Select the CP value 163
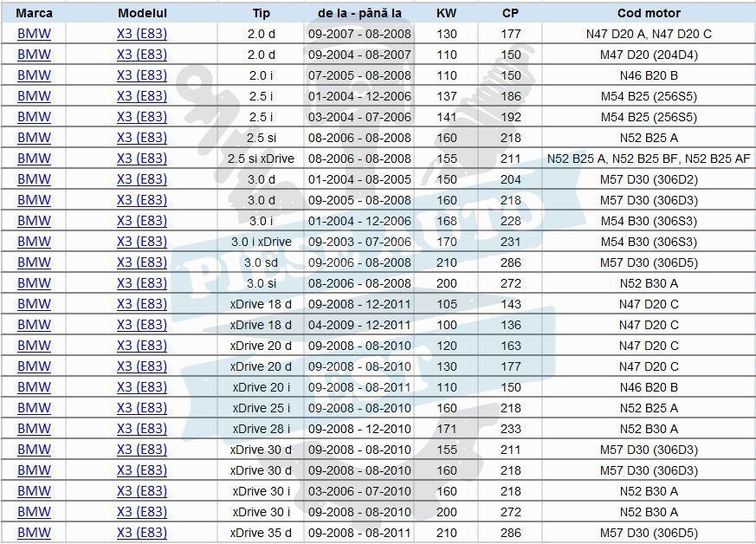The width and height of the screenshot is (756, 544). pos(510,346)
